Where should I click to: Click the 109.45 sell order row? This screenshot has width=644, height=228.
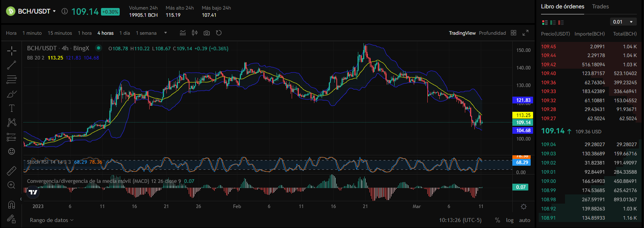589,47
